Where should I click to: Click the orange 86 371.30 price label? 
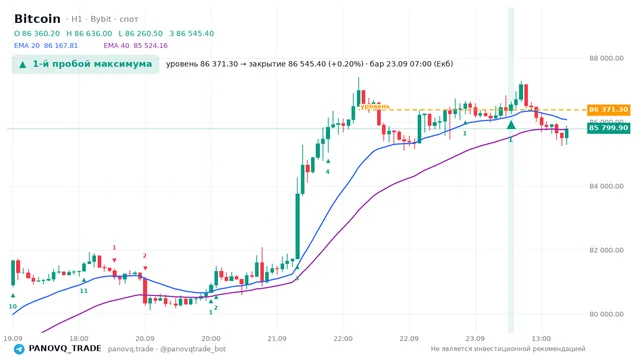(x=608, y=109)
